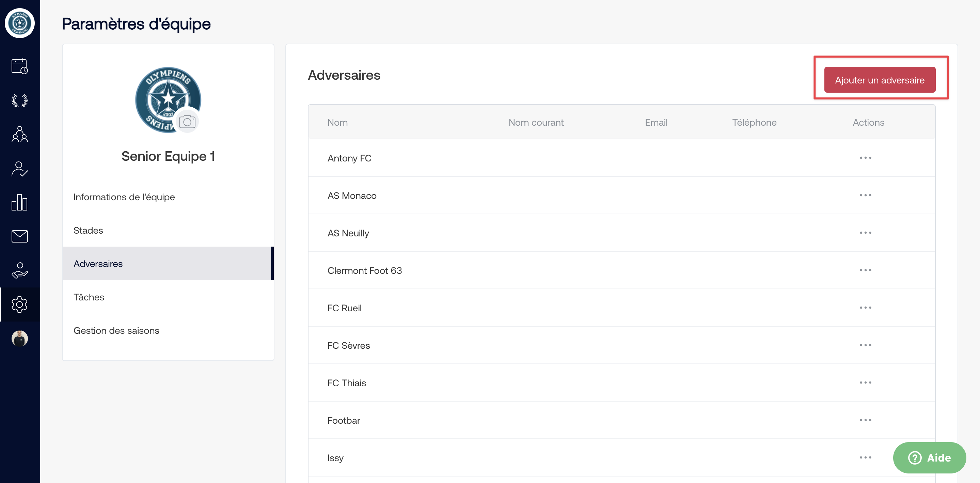Select the FC Rueil opponent name
The height and width of the screenshot is (483, 980).
click(x=344, y=308)
